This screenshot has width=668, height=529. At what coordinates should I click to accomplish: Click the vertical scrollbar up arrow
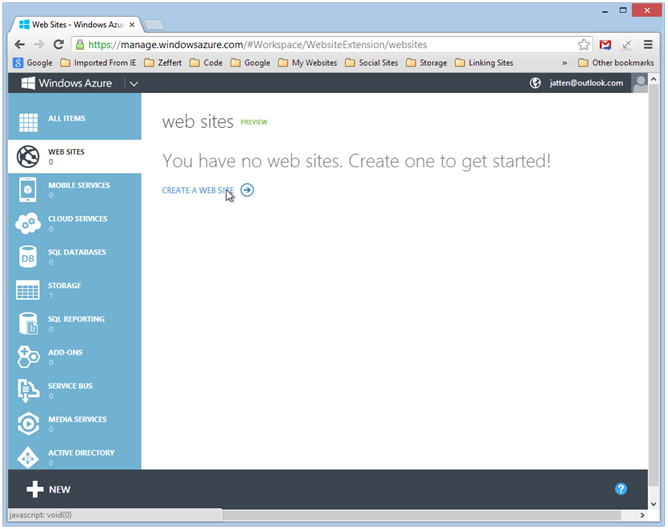(654, 79)
